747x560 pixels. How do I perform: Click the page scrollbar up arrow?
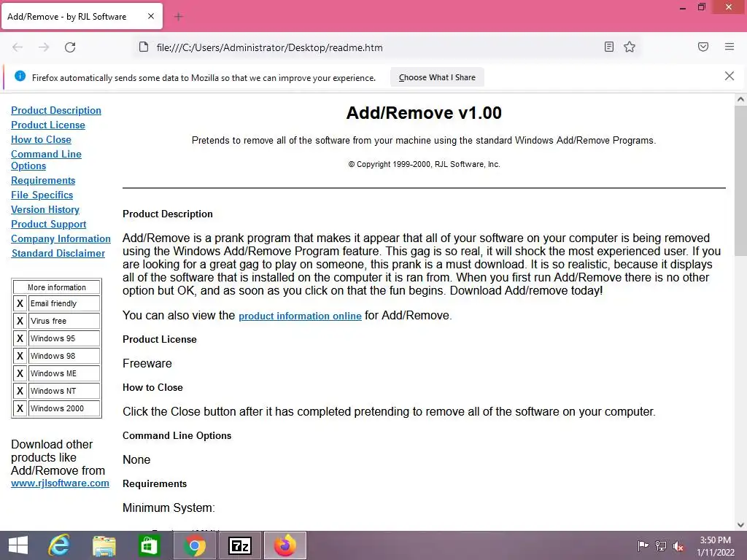point(740,99)
